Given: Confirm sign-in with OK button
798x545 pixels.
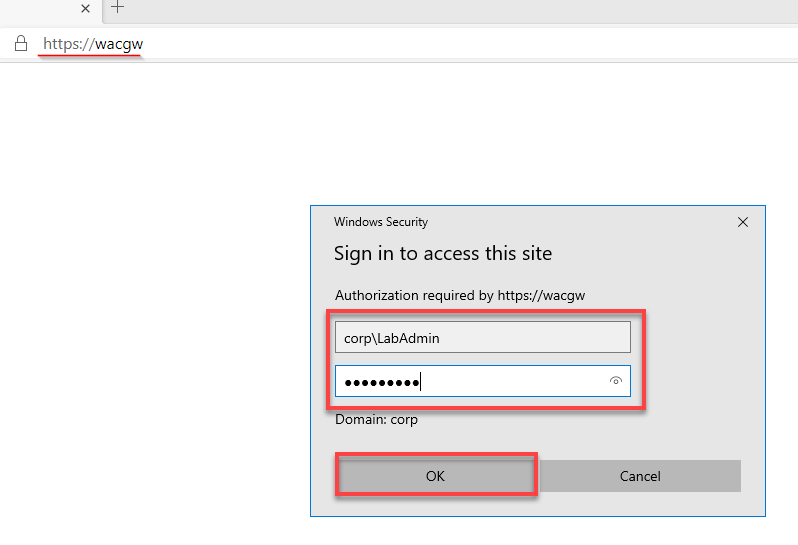Looking at the screenshot, I should (436, 476).
